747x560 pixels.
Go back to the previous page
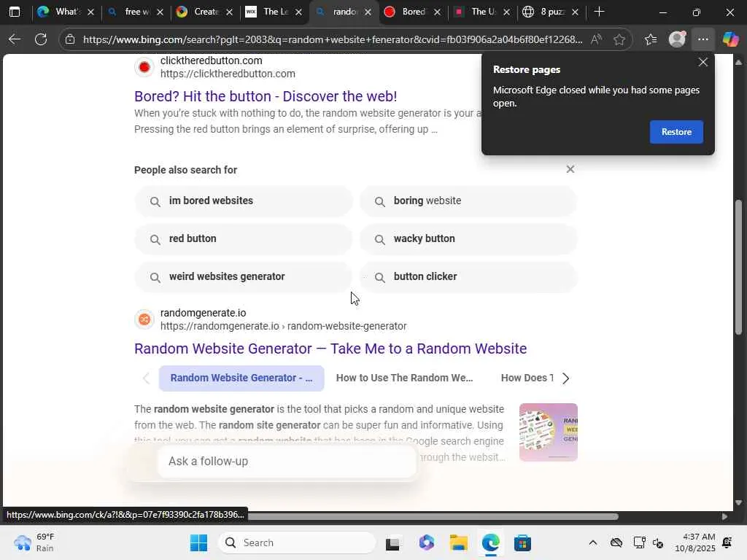pos(15,39)
